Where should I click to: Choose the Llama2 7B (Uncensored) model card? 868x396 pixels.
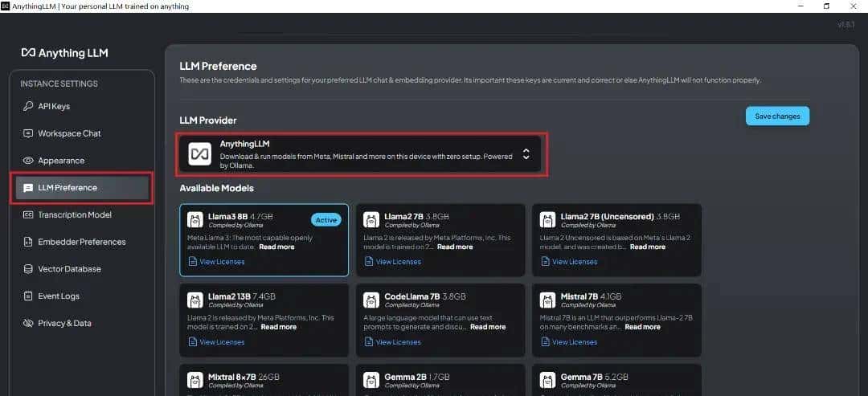point(616,239)
